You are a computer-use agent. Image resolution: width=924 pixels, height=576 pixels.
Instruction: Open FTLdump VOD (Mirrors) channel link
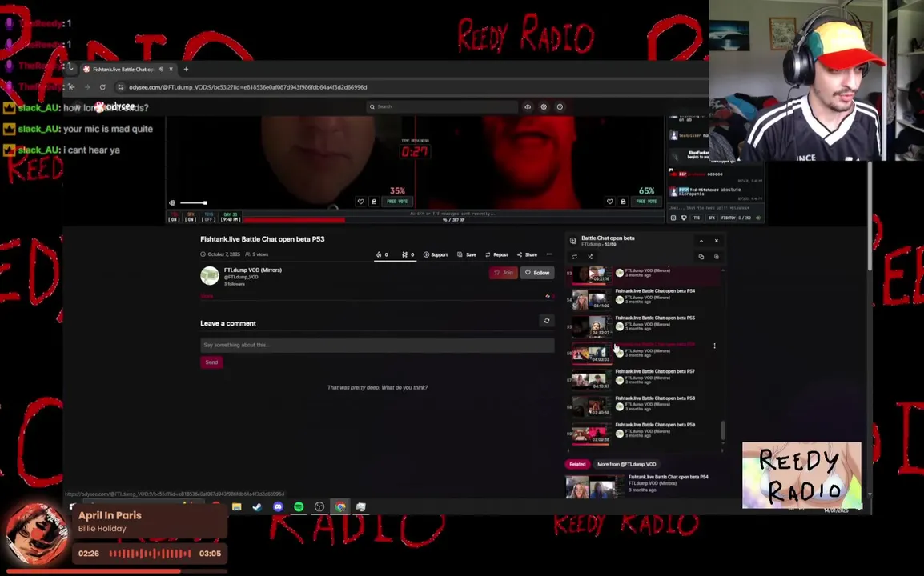253,270
